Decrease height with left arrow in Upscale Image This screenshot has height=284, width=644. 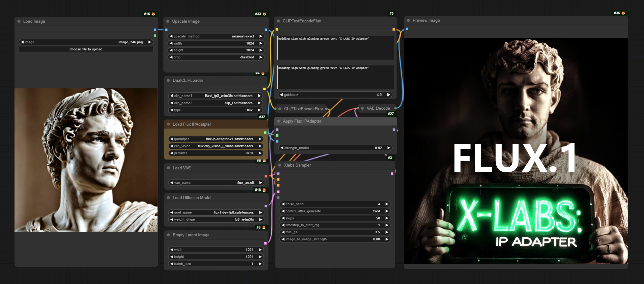171,50
